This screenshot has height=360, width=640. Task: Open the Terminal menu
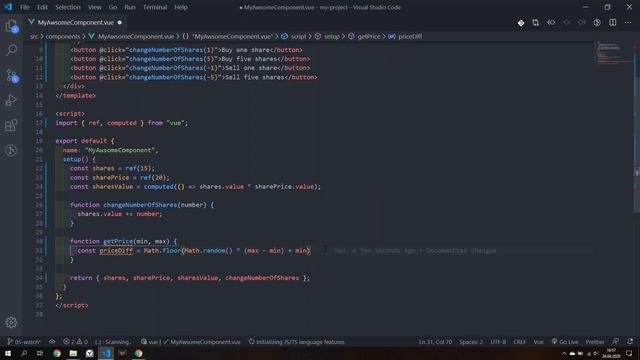(x=155, y=7)
